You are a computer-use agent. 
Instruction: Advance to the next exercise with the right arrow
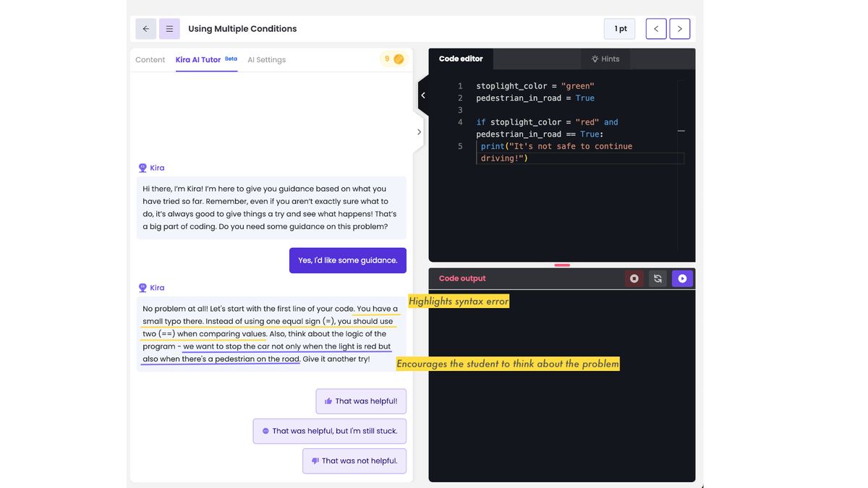click(680, 28)
